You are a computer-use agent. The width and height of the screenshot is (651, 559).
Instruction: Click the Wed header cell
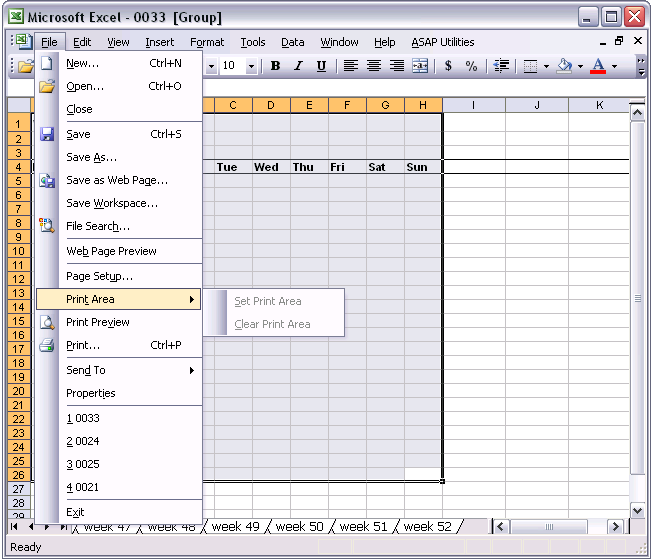click(x=272, y=167)
